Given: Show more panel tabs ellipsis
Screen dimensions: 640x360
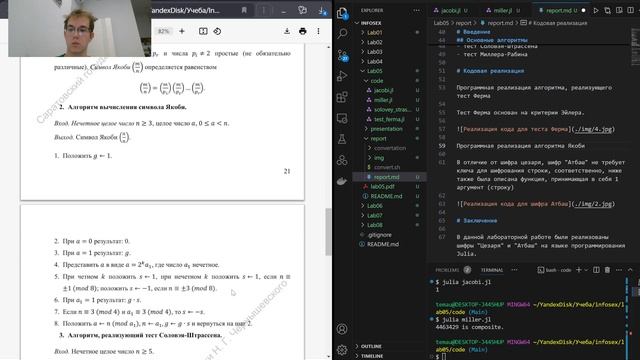Looking at the screenshot, I should 514,270.
